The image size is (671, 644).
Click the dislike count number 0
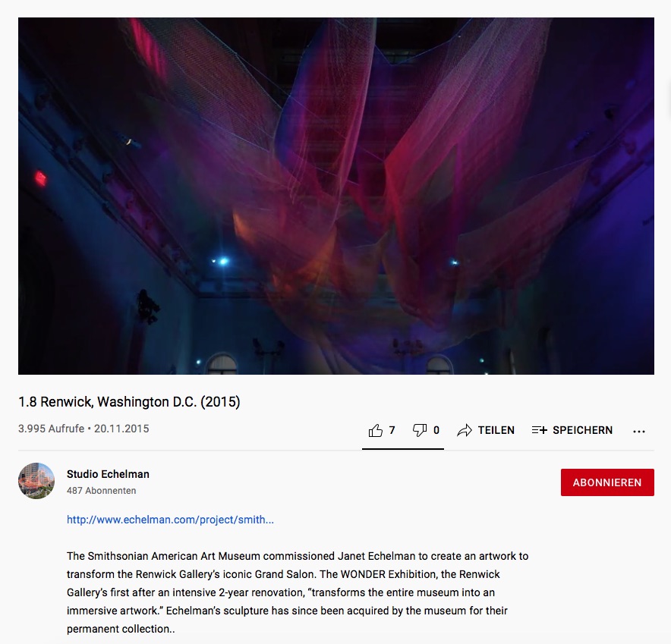[436, 430]
